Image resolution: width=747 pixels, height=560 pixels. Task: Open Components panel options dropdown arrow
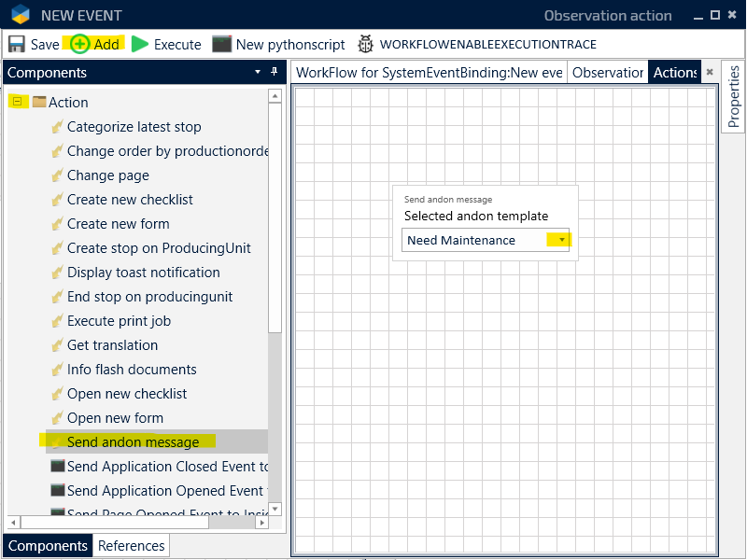(258, 72)
